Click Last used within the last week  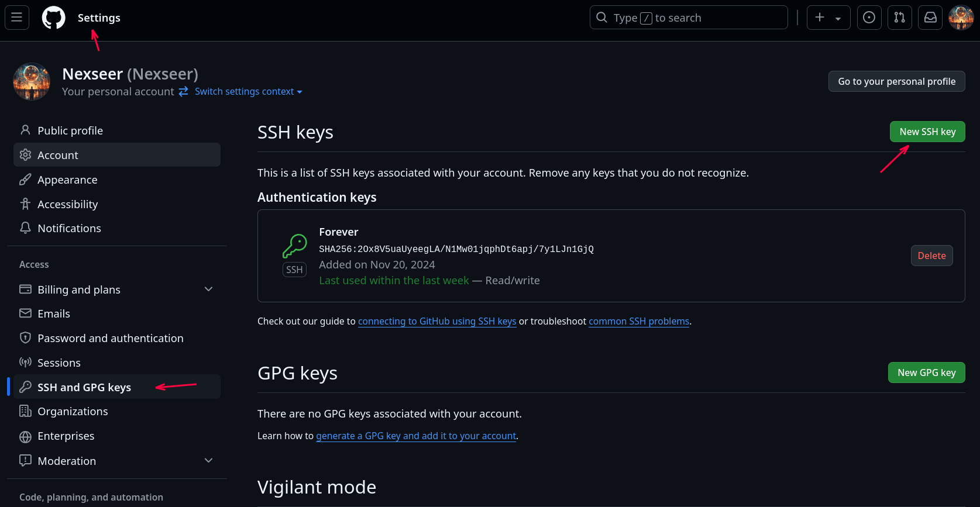coord(394,281)
